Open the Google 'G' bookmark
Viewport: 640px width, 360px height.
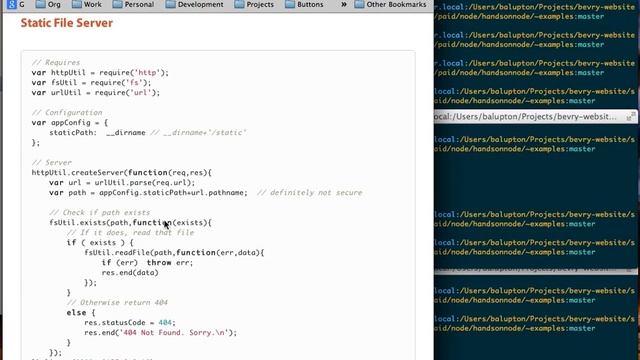[16, 4]
